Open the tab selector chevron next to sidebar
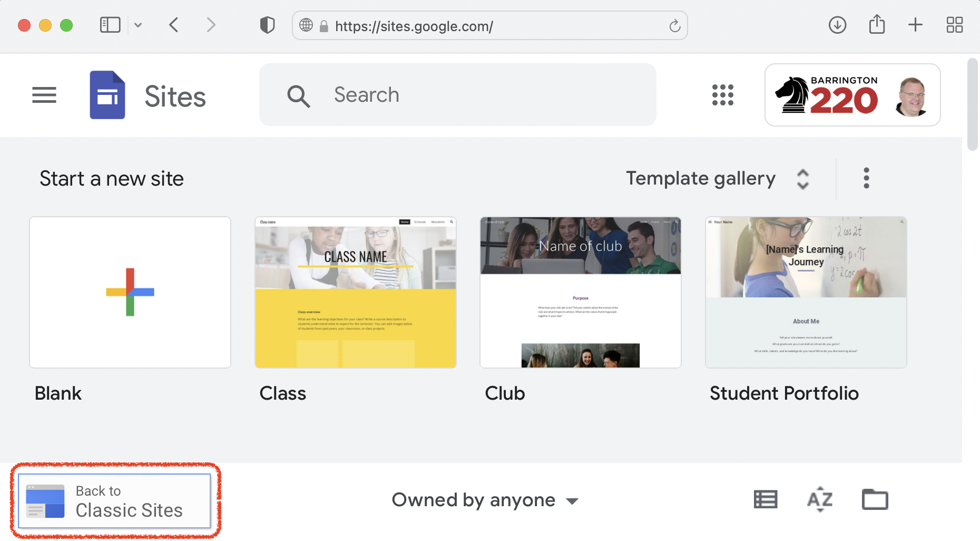The image size is (980, 541). (x=138, y=25)
